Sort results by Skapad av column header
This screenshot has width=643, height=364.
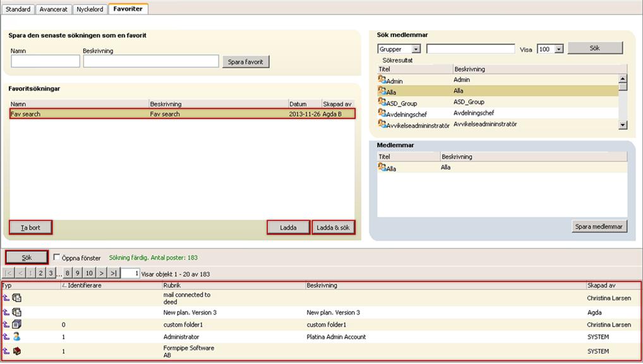tap(601, 285)
